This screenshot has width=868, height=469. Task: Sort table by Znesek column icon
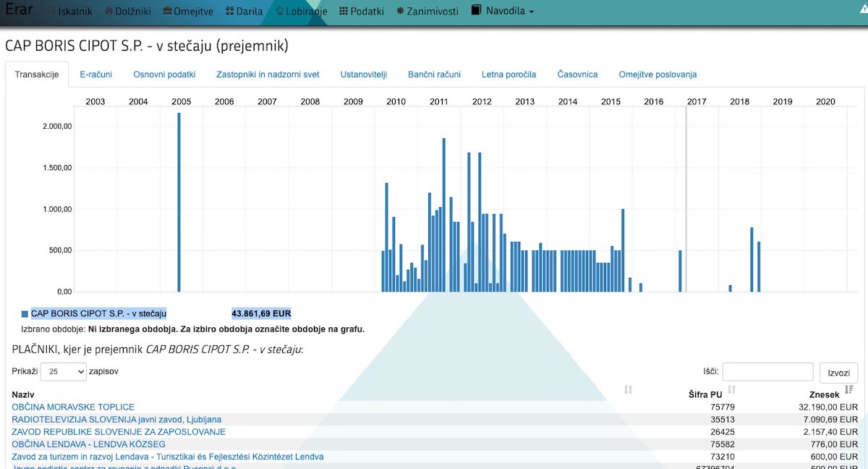[x=849, y=390]
